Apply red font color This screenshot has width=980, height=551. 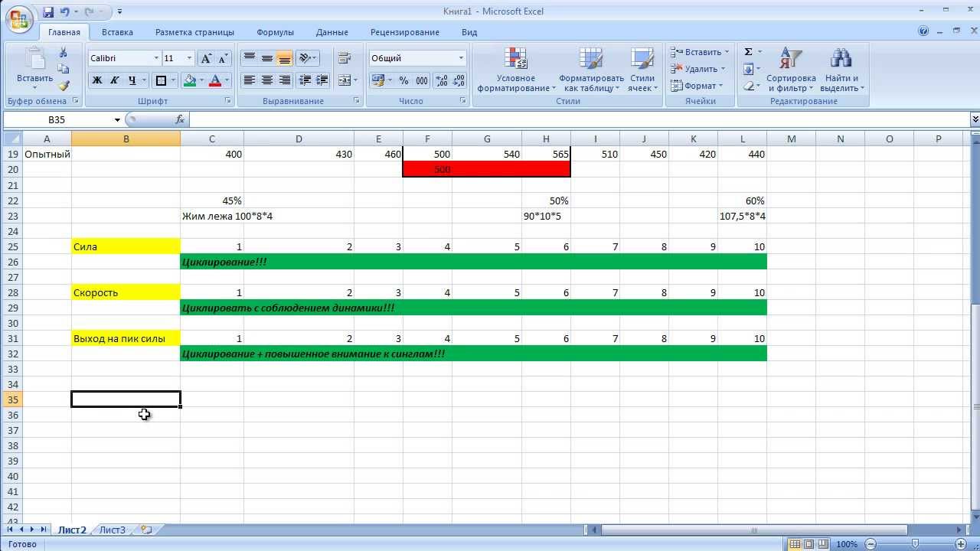click(215, 80)
